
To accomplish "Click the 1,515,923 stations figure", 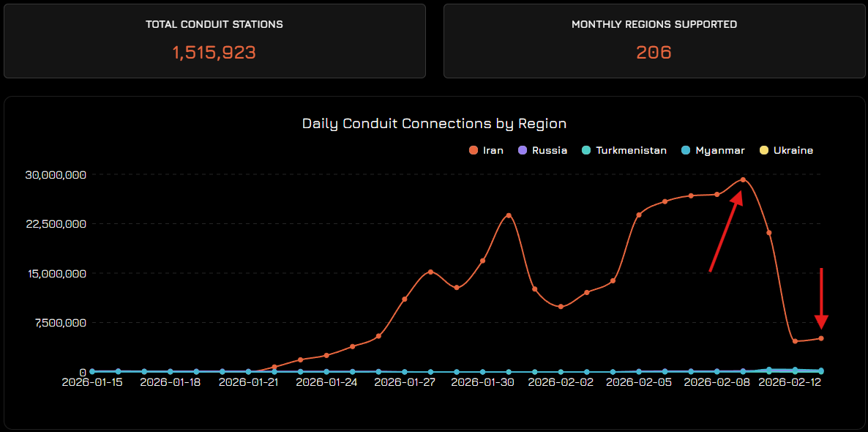I will (214, 52).
